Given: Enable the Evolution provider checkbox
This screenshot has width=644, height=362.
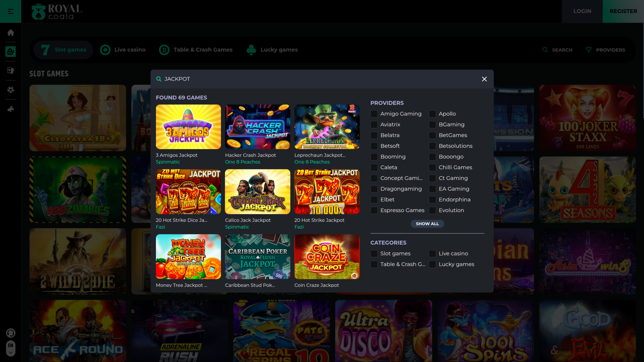Looking at the screenshot, I should point(432,210).
